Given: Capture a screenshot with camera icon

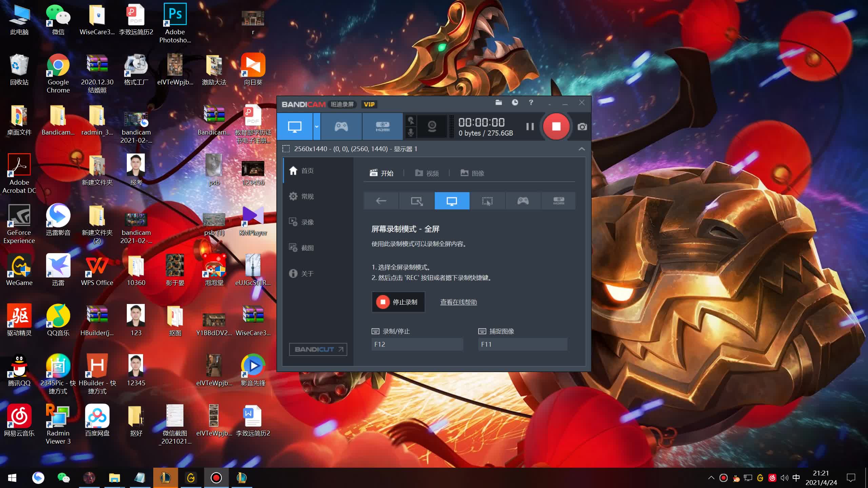Looking at the screenshot, I should pos(582,127).
